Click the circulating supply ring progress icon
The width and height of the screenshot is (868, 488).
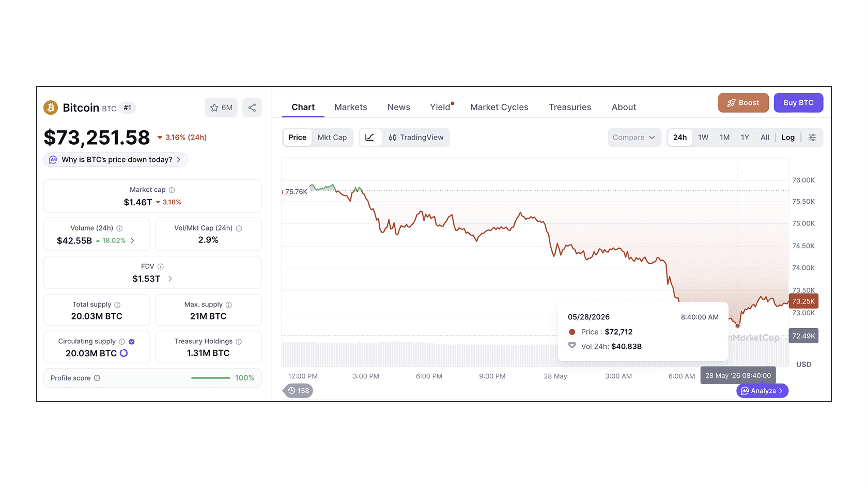point(124,353)
